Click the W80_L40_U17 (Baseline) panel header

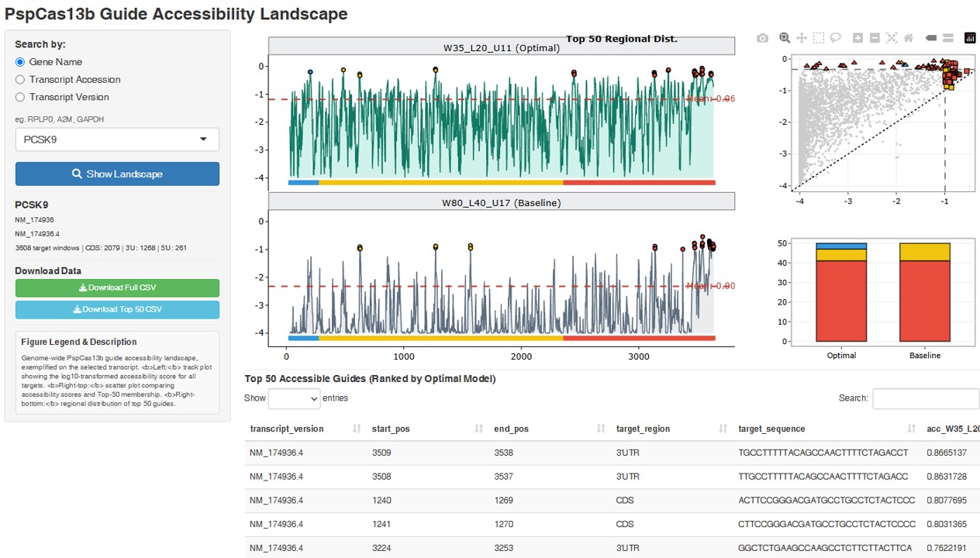tap(502, 202)
